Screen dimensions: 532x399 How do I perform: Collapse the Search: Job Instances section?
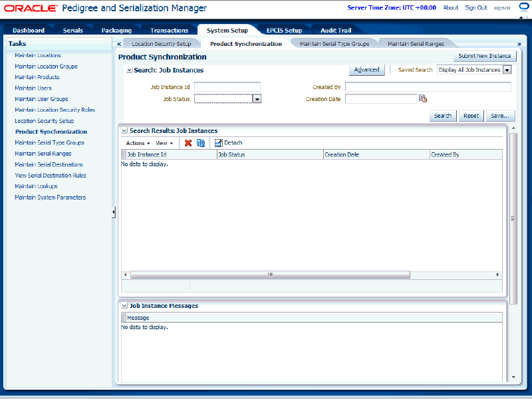(x=129, y=70)
